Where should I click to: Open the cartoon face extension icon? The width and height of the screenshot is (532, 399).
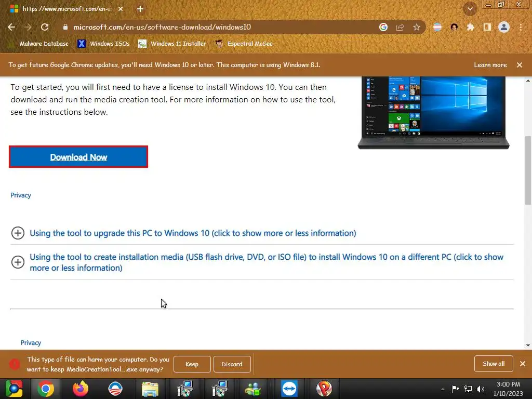(454, 27)
